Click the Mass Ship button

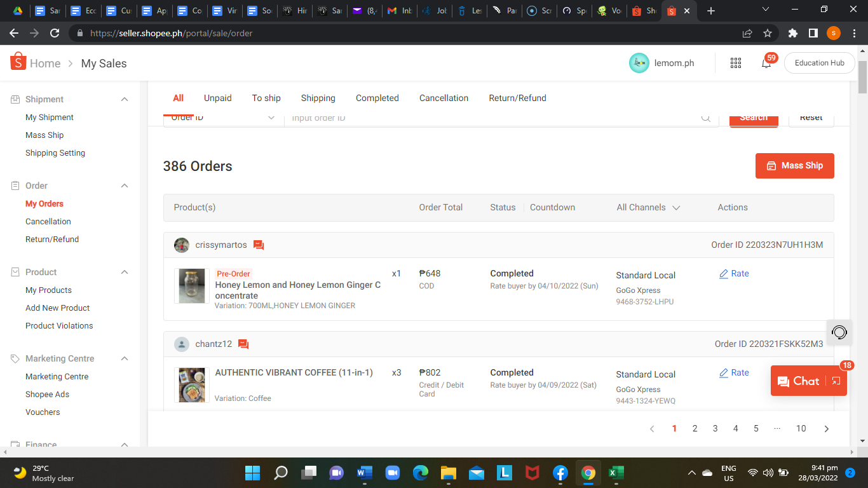click(795, 166)
